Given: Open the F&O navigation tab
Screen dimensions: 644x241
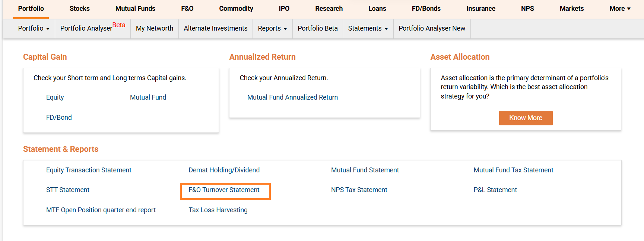Looking at the screenshot, I should click(x=187, y=9).
